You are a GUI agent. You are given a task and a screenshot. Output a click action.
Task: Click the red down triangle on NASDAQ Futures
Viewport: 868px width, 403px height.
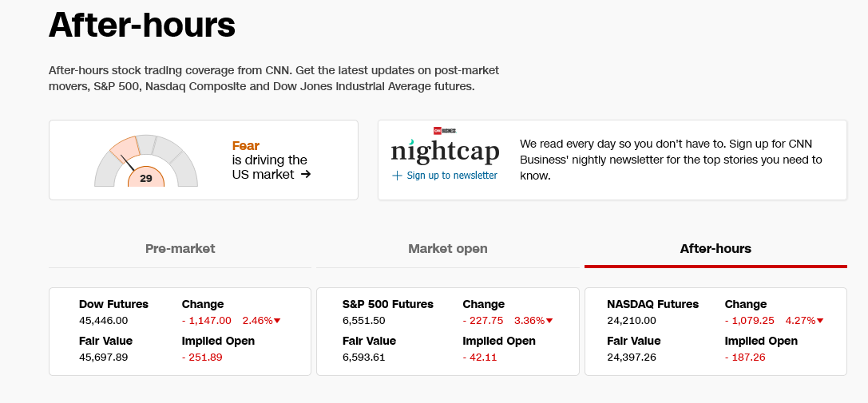[x=820, y=321]
